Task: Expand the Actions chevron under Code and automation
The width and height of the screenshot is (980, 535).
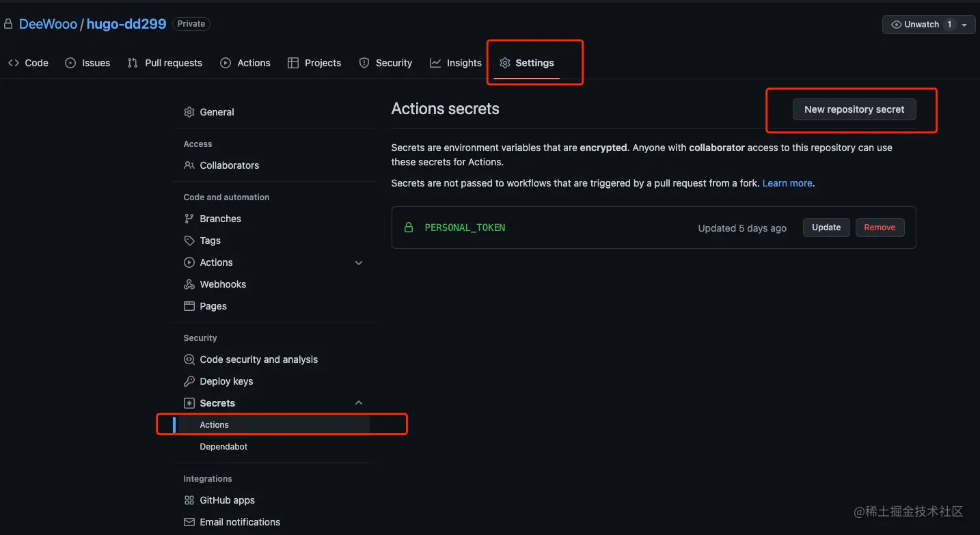Action: pyautogui.click(x=359, y=263)
